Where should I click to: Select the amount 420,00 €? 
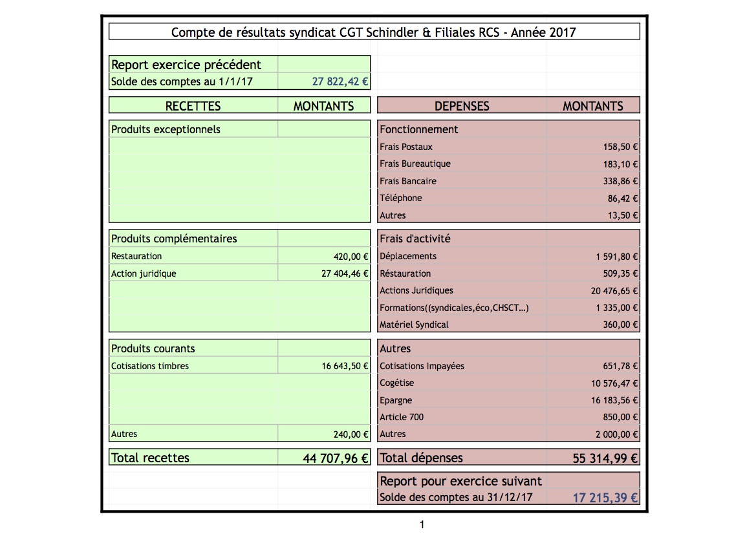tap(351, 257)
